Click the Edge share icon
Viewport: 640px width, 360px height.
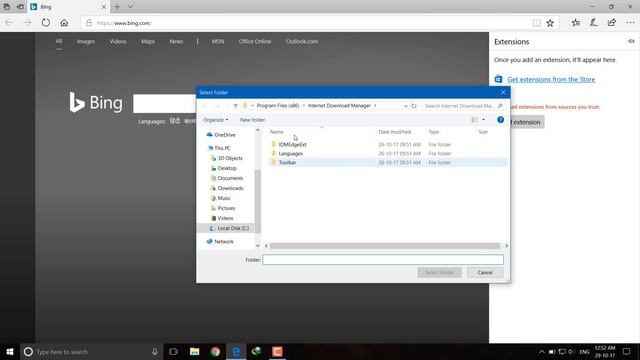point(611,23)
